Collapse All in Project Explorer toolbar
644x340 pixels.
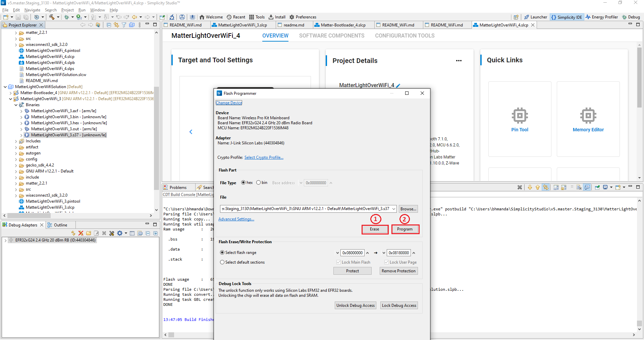click(109, 25)
